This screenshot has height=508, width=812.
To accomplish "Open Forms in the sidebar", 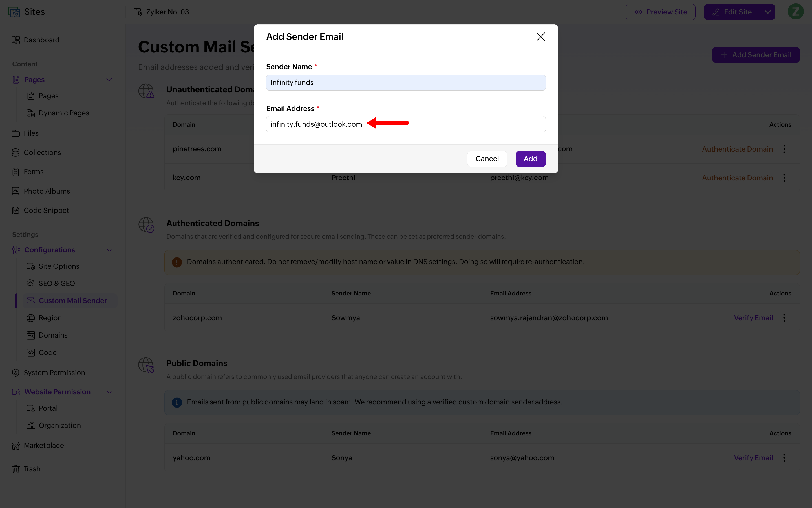I will pyautogui.click(x=28, y=172).
